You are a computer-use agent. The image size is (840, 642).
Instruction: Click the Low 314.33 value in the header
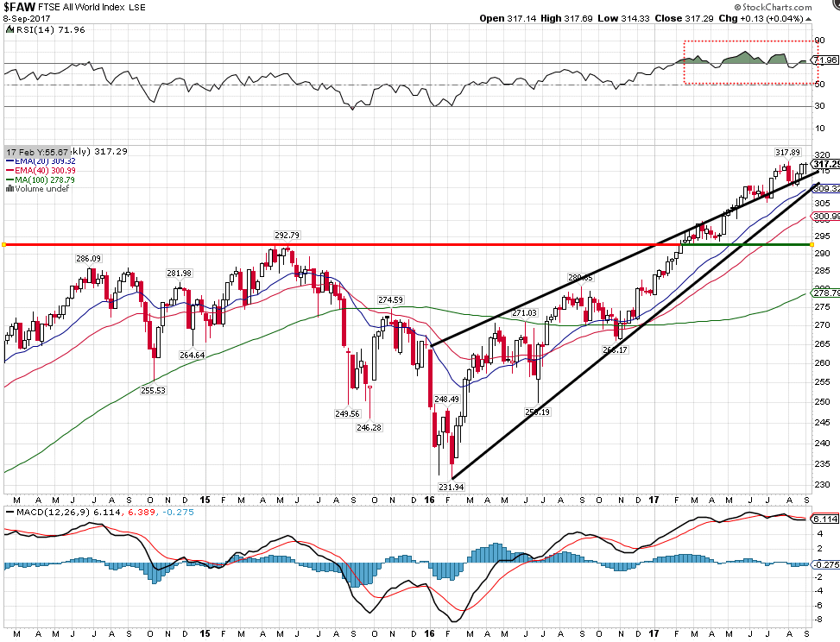pyautogui.click(x=623, y=18)
